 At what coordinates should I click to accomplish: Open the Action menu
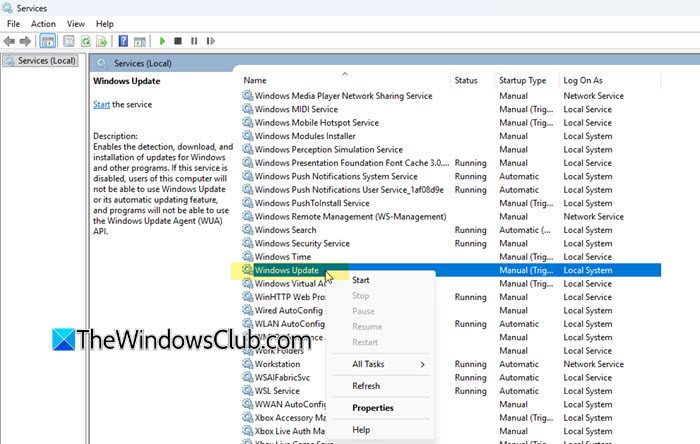(x=43, y=24)
